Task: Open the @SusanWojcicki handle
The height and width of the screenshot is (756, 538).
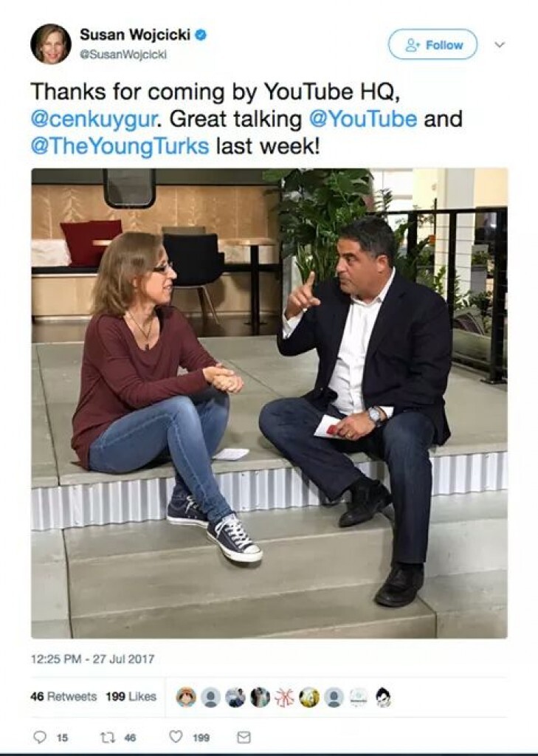Action: (123, 55)
